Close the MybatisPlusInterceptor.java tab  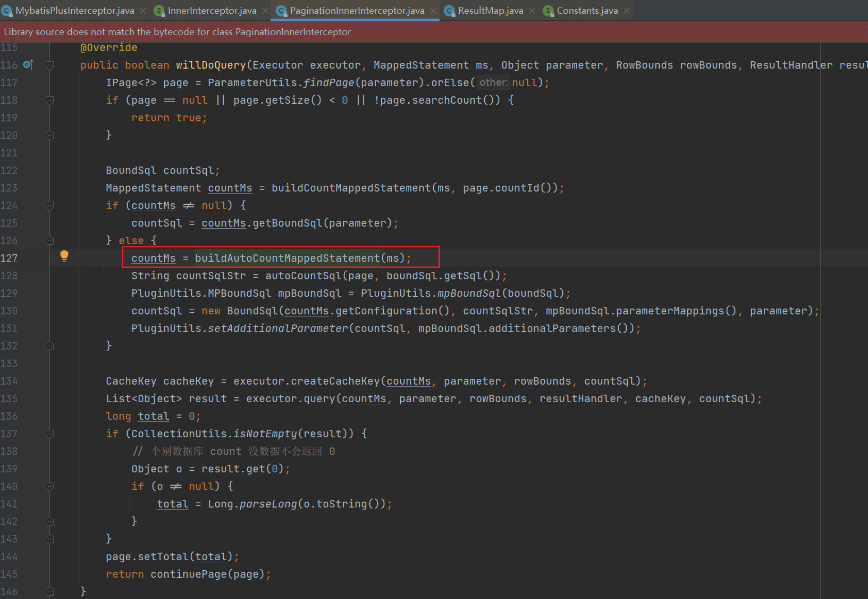click(143, 11)
